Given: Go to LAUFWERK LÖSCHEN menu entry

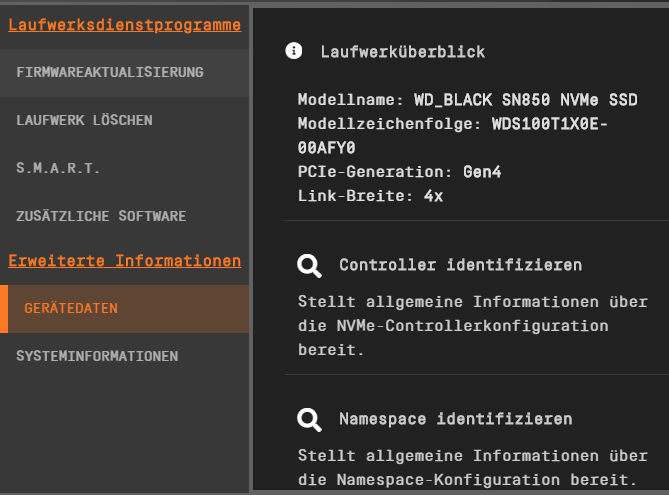Looking at the screenshot, I should pyautogui.click(x=125, y=120).
